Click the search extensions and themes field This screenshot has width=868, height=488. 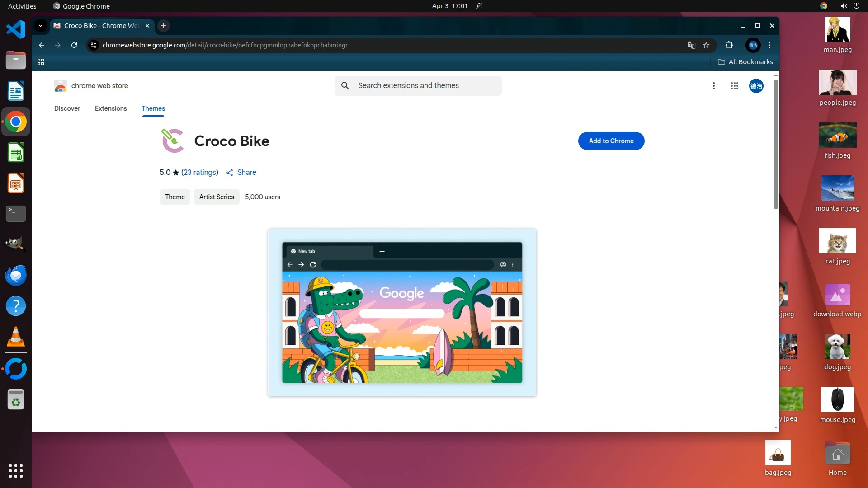[418, 86]
